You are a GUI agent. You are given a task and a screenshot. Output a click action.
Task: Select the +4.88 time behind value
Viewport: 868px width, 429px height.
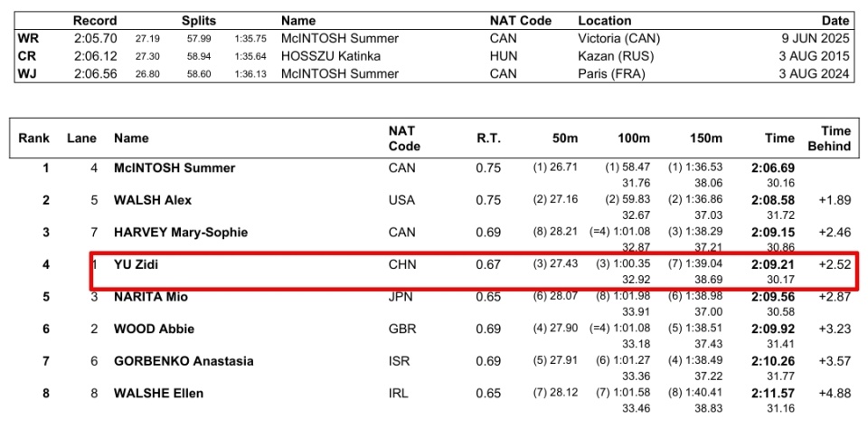click(x=835, y=394)
